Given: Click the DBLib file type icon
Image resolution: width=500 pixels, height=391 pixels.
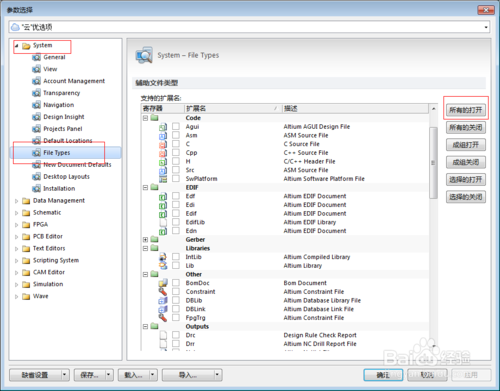Looking at the screenshot, I should click(x=163, y=300).
